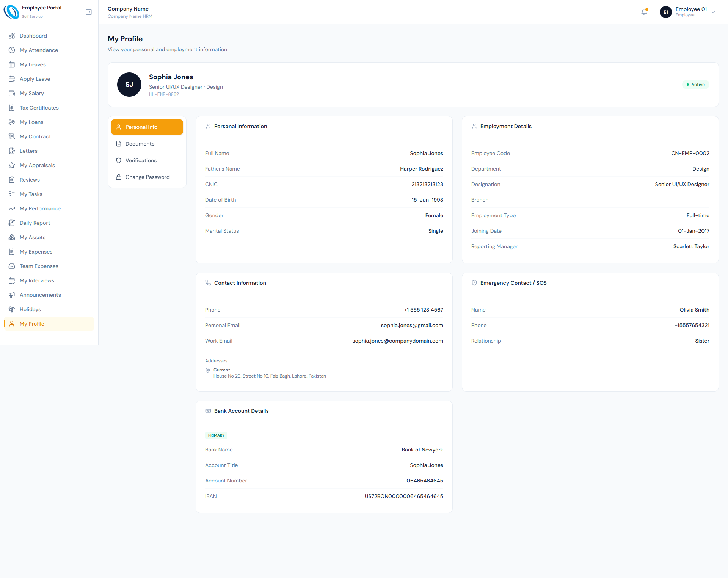The height and width of the screenshot is (578, 728).
Task: Click the Announcements megaphone icon
Action: [x=12, y=295]
